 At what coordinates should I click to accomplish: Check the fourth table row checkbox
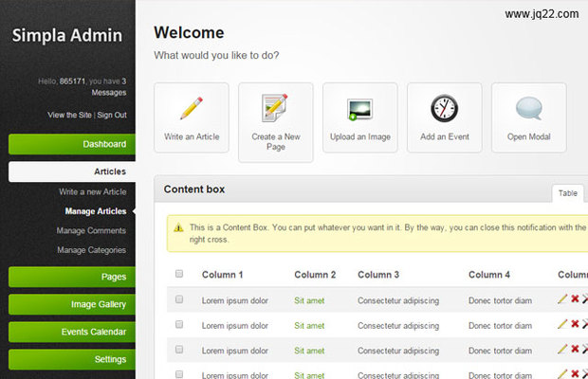(x=179, y=374)
